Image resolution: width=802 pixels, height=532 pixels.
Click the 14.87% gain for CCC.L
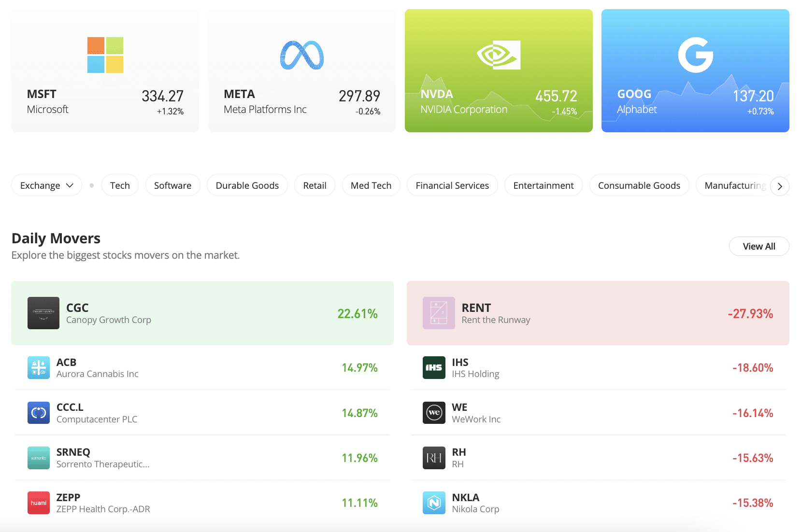click(x=360, y=413)
